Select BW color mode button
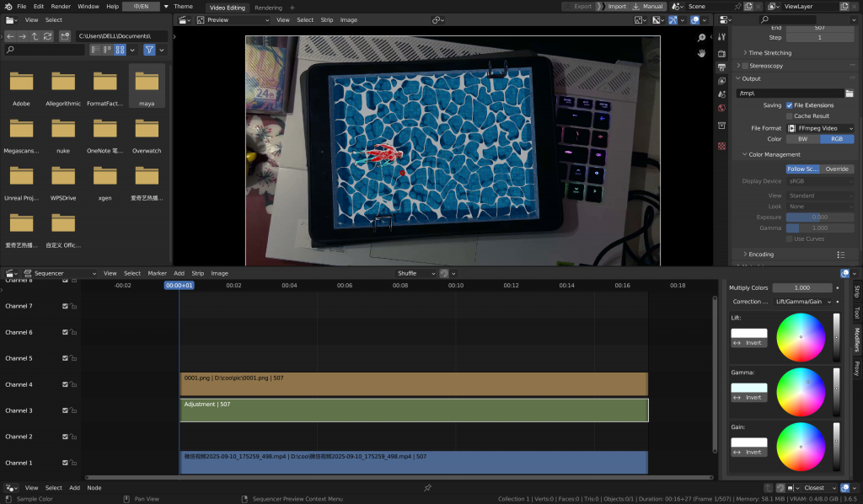The image size is (863, 504). [x=802, y=139]
